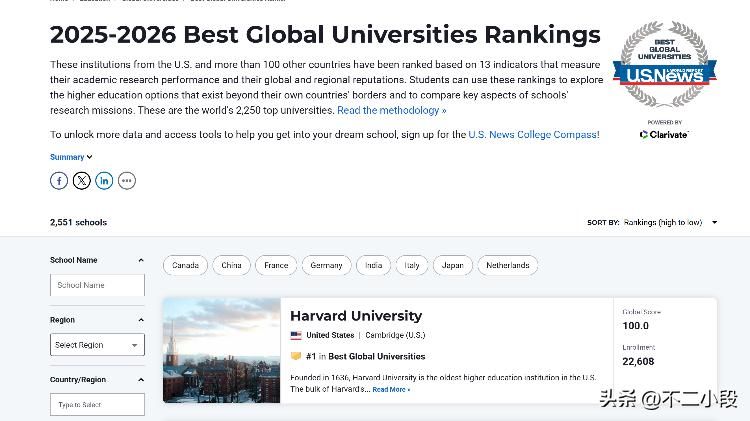The width and height of the screenshot is (750, 421).
Task: Click Read More on Harvard description
Action: [x=391, y=390]
